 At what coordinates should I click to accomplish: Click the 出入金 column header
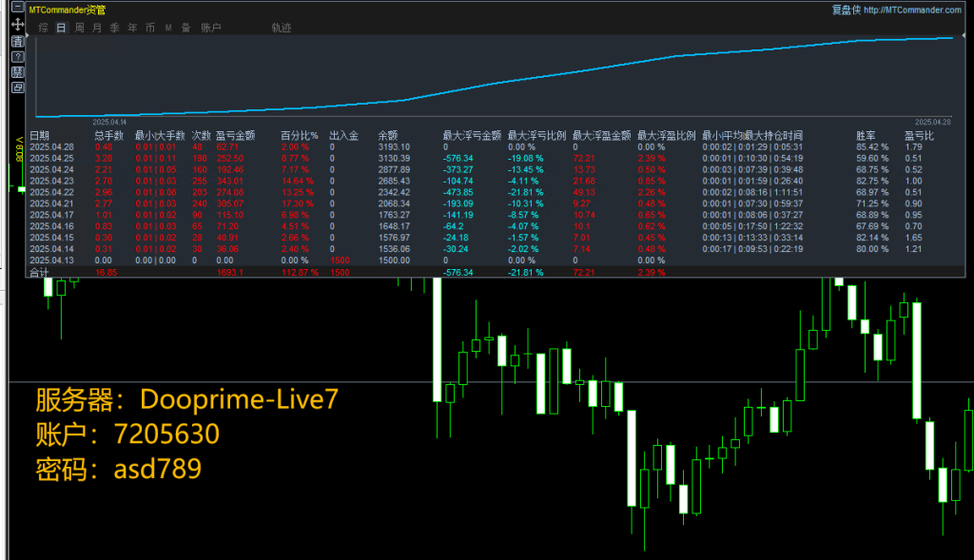(343, 135)
